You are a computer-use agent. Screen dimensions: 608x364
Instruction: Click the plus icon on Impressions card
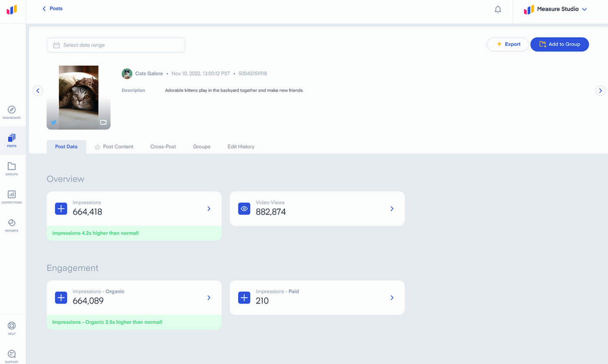pyautogui.click(x=61, y=208)
